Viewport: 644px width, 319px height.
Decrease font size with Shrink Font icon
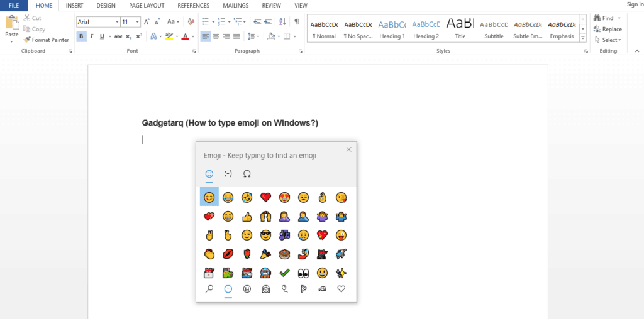click(157, 22)
